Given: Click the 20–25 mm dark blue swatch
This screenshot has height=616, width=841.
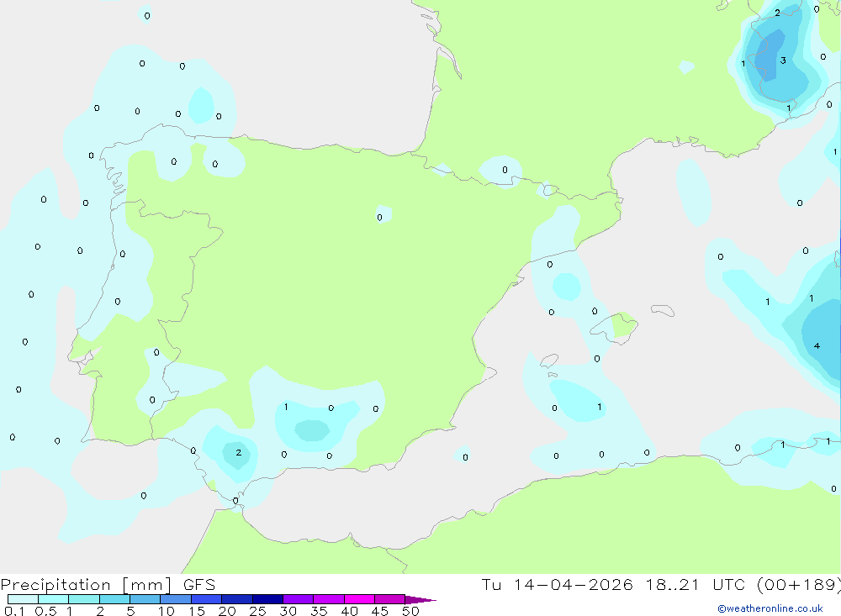Looking at the screenshot, I should click(237, 599).
